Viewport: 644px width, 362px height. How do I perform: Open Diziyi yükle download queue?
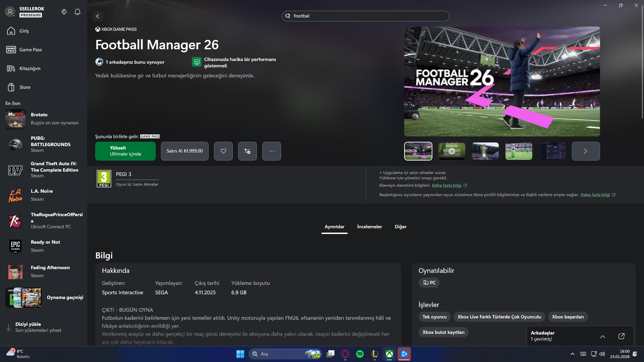click(44, 327)
